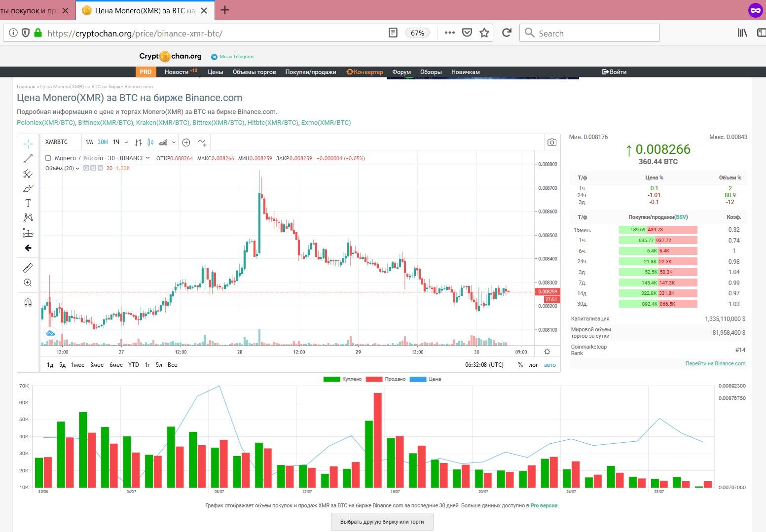Select the pitchfork drawing tool
This screenshot has width=766, height=532.
(28, 174)
